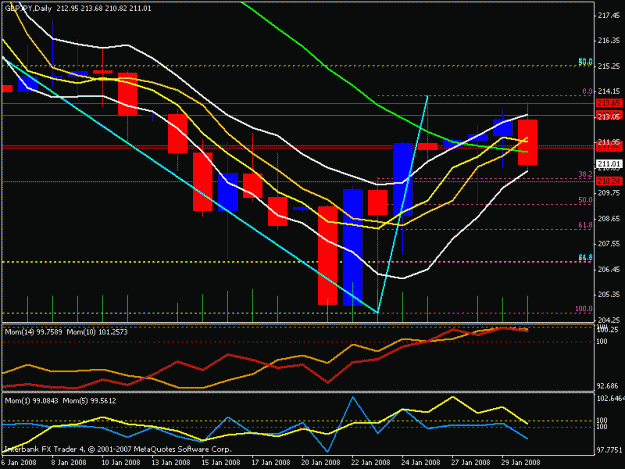Click the magenta 0.0 Fibonacci level label
This screenshot has width=625, height=469.
tap(587, 91)
